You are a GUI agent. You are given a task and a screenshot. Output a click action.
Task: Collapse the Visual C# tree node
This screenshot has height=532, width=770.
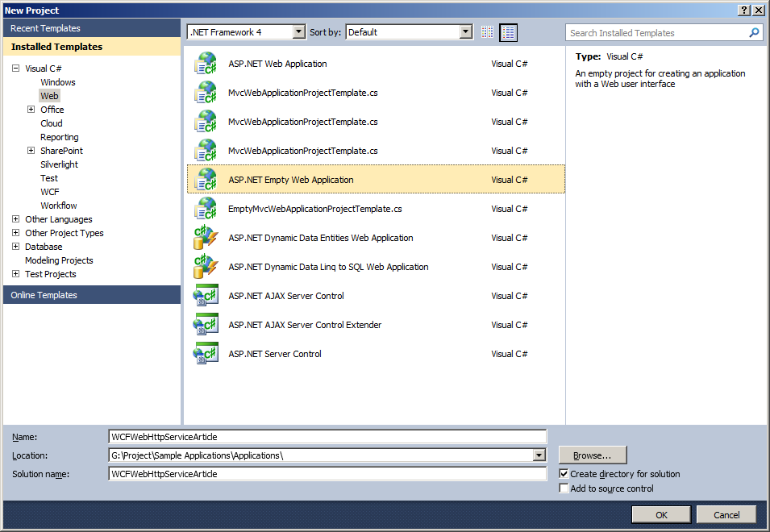click(x=15, y=69)
